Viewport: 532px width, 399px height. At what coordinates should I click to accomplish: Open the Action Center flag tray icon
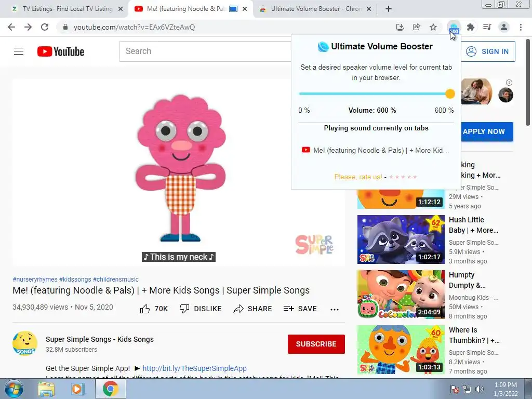(x=454, y=389)
